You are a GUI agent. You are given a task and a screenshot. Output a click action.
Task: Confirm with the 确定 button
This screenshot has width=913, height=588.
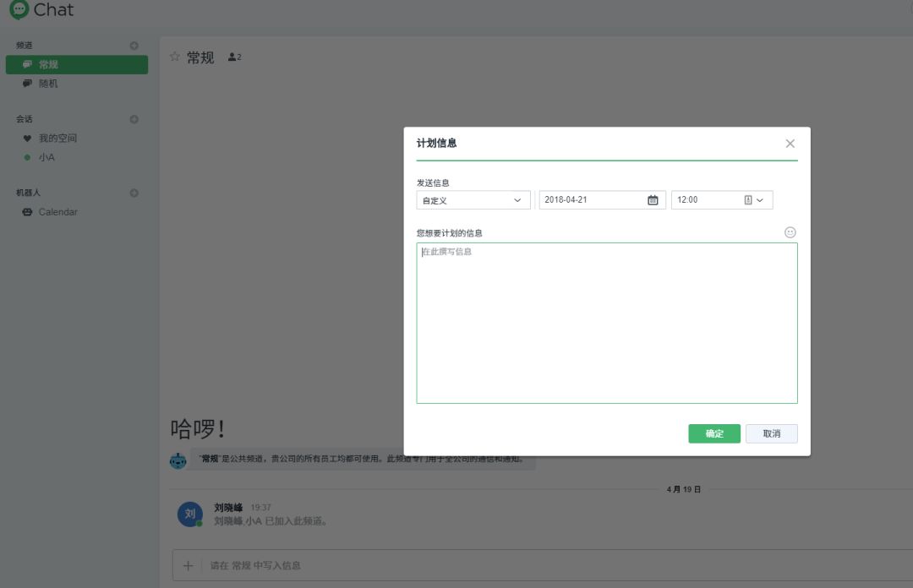pos(713,433)
